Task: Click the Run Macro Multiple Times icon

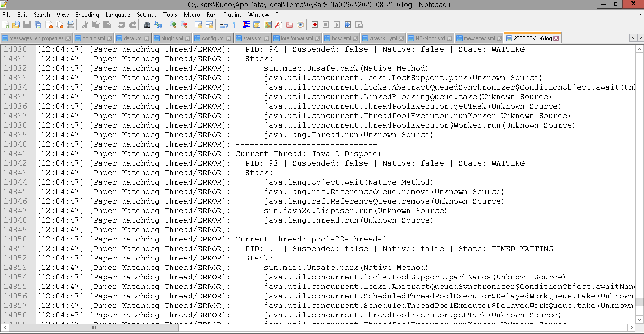Action: click(347, 25)
